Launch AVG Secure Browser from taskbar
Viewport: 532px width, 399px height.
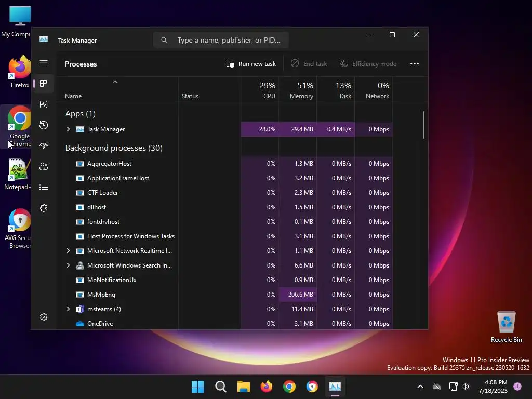point(312,387)
